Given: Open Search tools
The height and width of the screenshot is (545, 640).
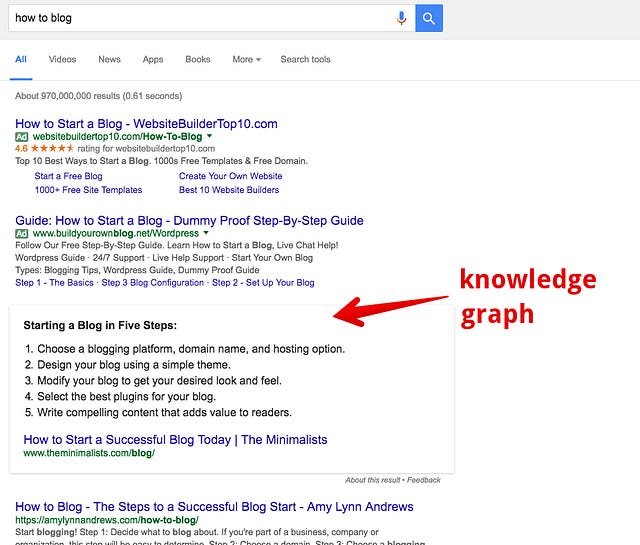Looking at the screenshot, I should 305,60.
